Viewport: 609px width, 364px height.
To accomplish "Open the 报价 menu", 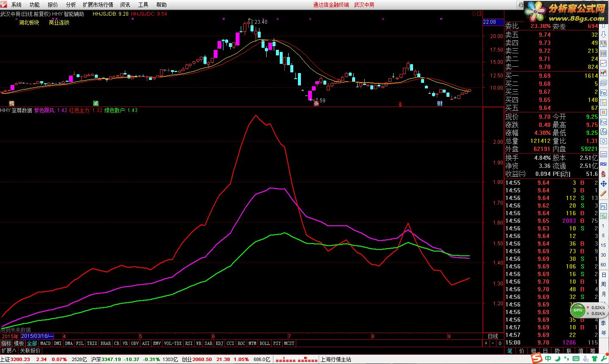I will click(x=53, y=5).
